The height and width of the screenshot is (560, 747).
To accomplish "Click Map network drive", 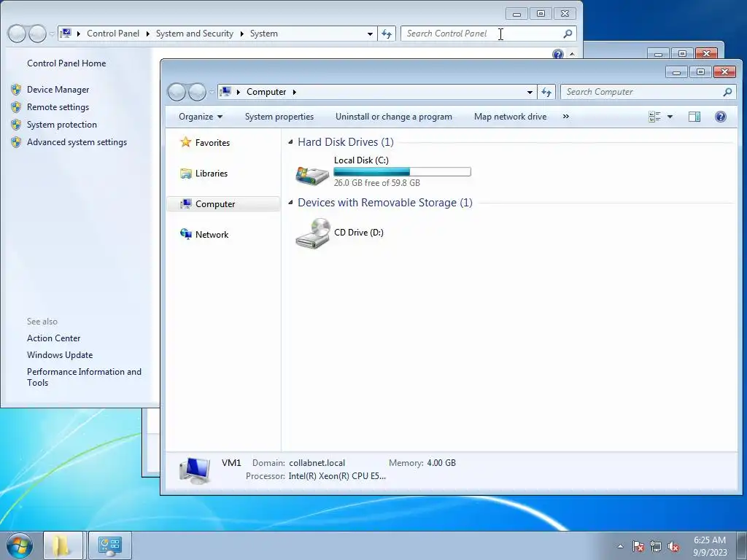I will click(x=510, y=117).
